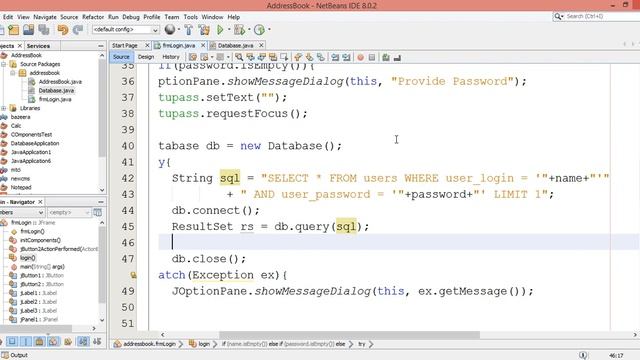Image resolution: width=640 pixels, height=360 pixels.
Task: Click the Last Edit icon in editor toolbar
Action: [193, 57]
